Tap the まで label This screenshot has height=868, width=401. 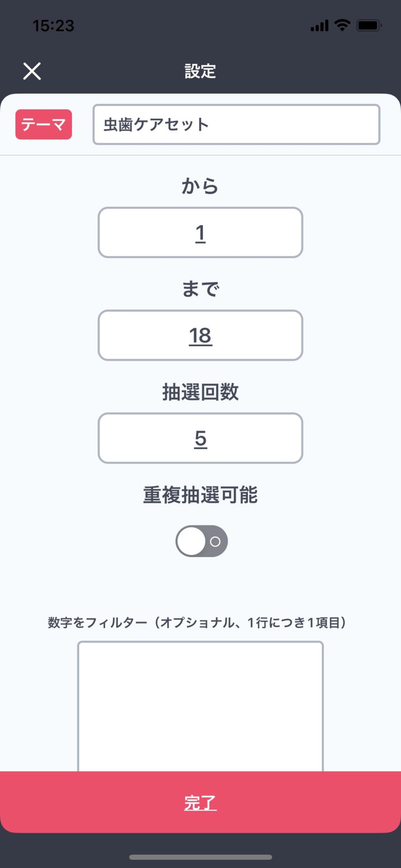pyautogui.click(x=200, y=289)
